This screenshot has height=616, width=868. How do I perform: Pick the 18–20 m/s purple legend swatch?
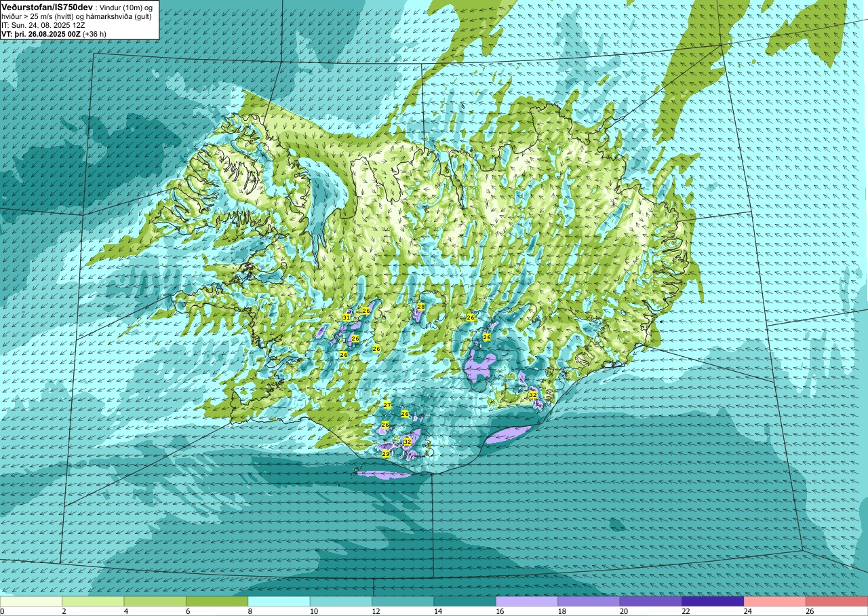tap(589, 602)
